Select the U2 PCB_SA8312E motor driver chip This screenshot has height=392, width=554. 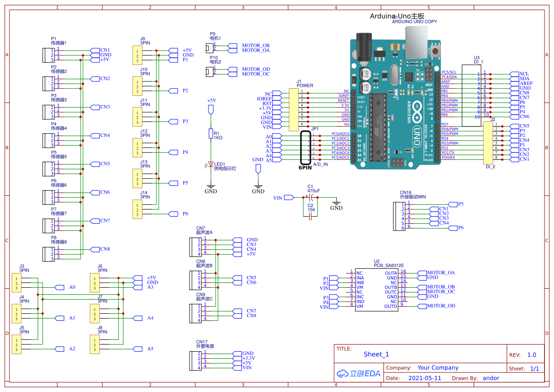[x=376, y=290]
